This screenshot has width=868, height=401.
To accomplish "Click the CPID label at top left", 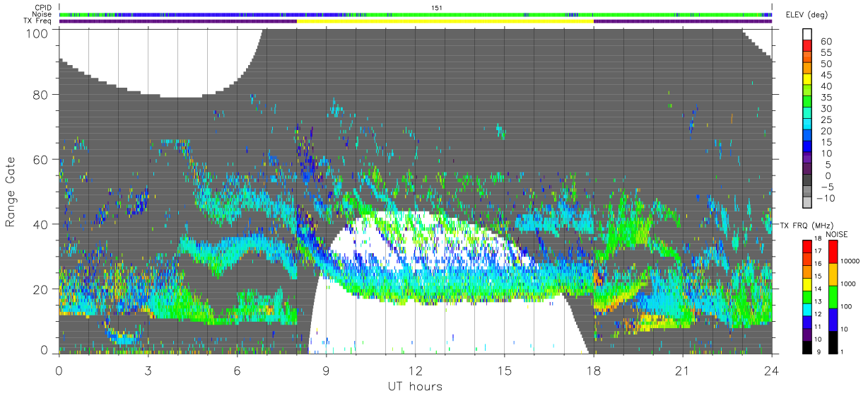I will pyautogui.click(x=42, y=8).
